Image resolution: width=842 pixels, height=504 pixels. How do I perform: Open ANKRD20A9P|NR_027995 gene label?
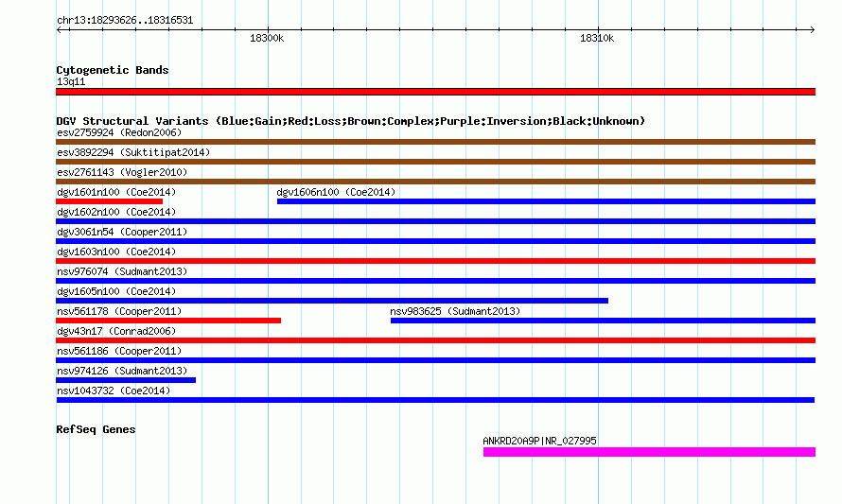tap(539, 441)
